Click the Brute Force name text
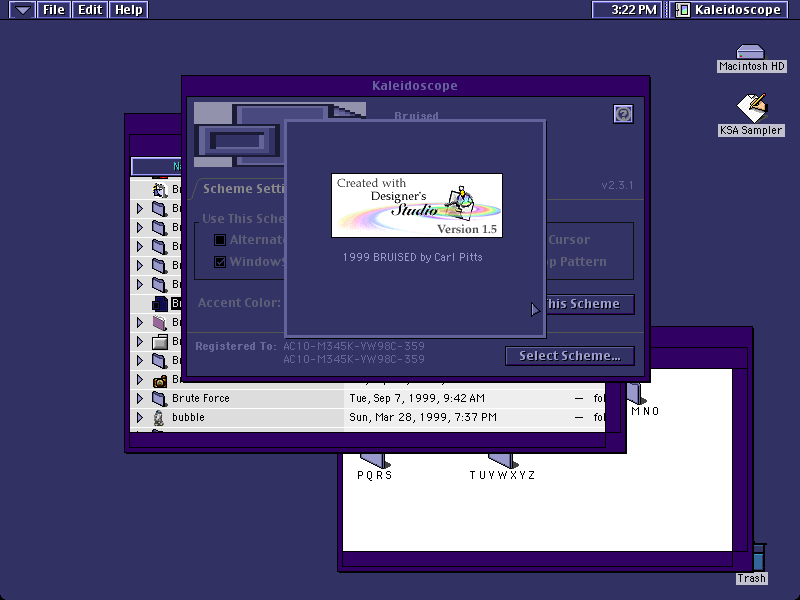This screenshot has width=800, height=600. pos(201,398)
